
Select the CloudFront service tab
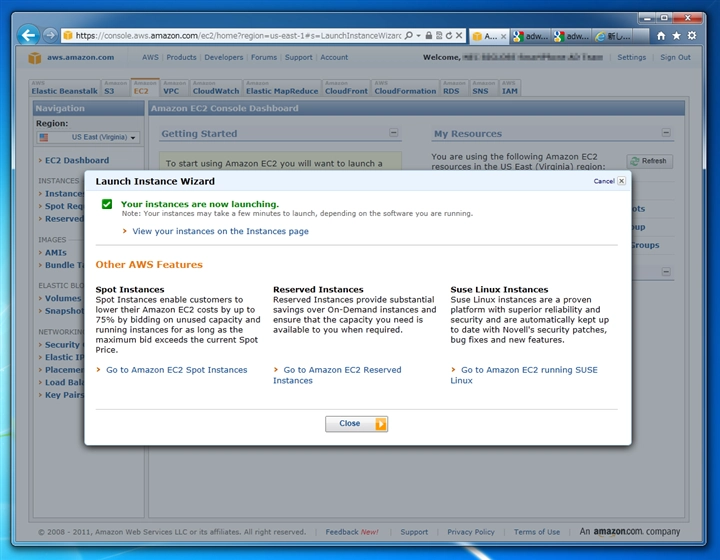[x=346, y=87]
